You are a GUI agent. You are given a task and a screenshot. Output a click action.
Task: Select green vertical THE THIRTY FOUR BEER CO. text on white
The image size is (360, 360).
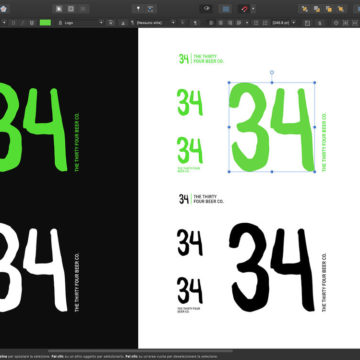pos(324,142)
